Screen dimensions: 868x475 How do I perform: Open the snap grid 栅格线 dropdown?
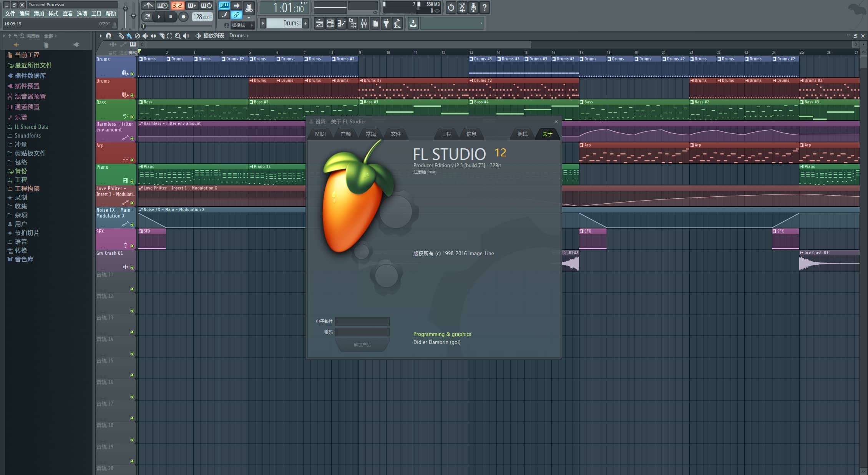(x=242, y=25)
